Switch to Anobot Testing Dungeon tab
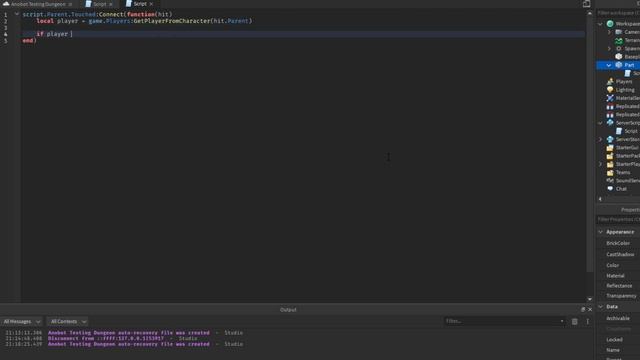This screenshot has height=360, width=640. click(x=38, y=4)
